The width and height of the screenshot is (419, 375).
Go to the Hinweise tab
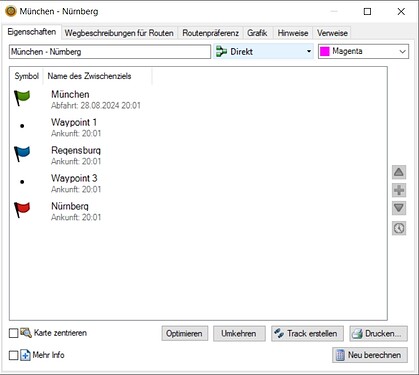click(x=293, y=33)
